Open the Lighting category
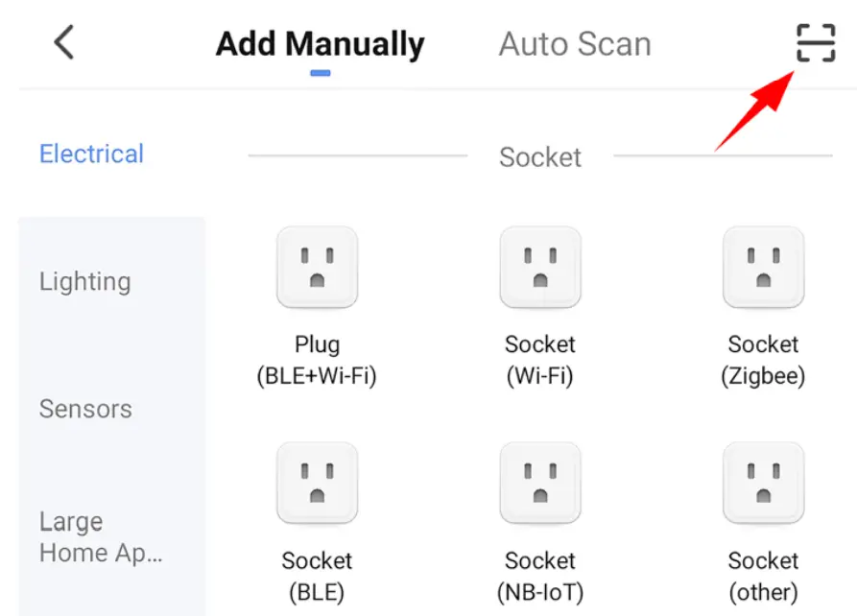This screenshot has width=857, height=616. [84, 281]
